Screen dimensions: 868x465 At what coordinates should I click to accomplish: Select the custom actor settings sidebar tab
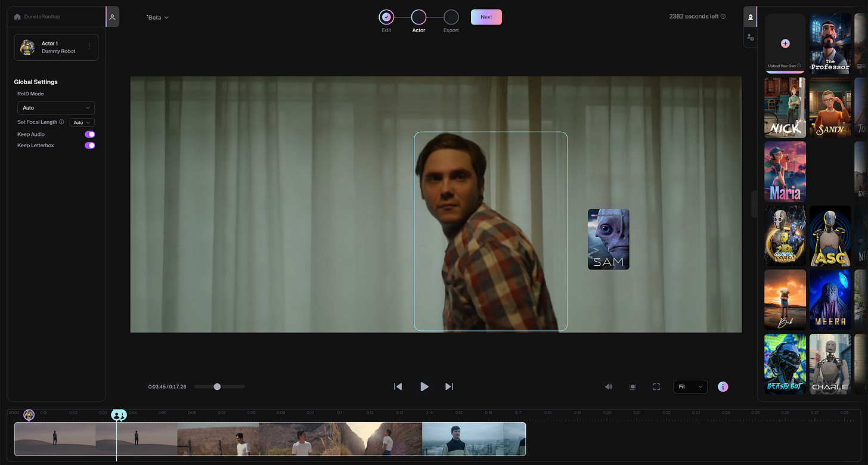751,37
